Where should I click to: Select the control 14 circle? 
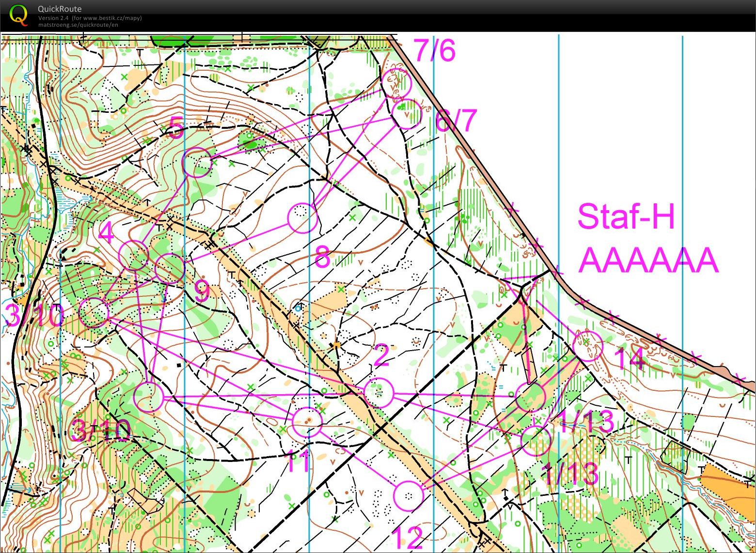coord(587,346)
